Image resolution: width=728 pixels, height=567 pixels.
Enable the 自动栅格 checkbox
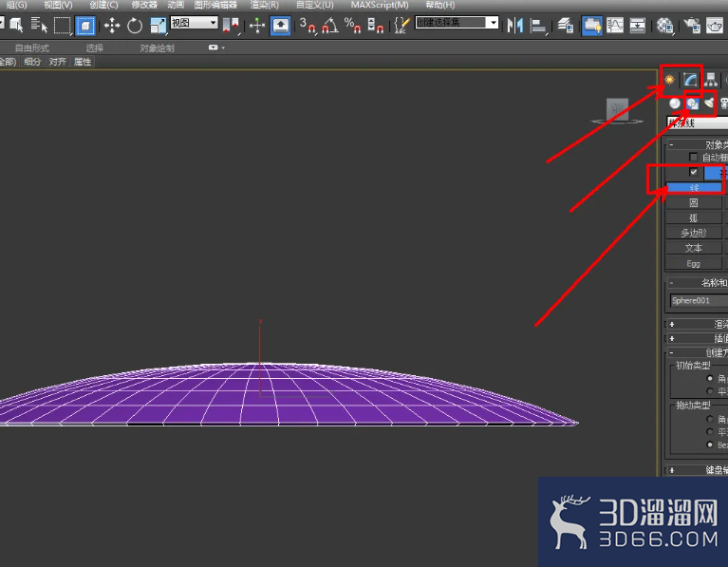tap(693, 157)
